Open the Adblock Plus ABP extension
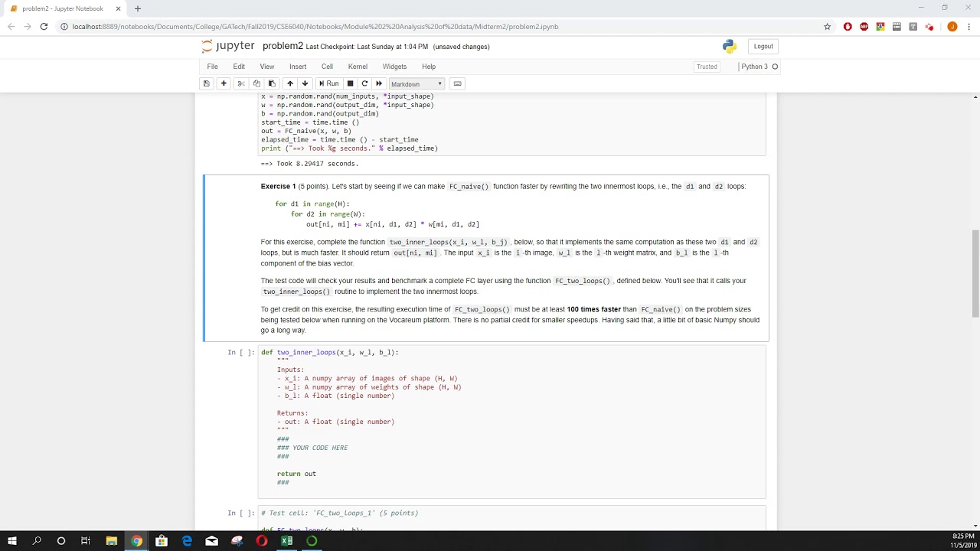 864,26
